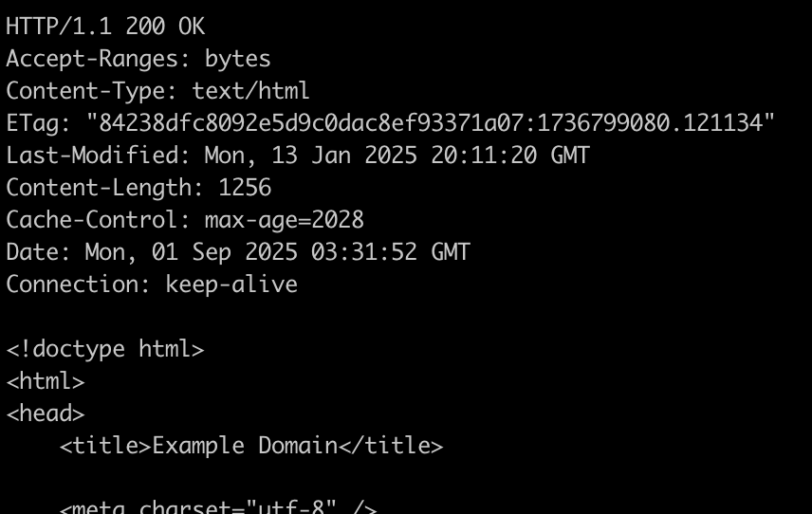This screenshot has height=514, width=812.
Task: Click the Example Domain title text
Action: point(245,446)
